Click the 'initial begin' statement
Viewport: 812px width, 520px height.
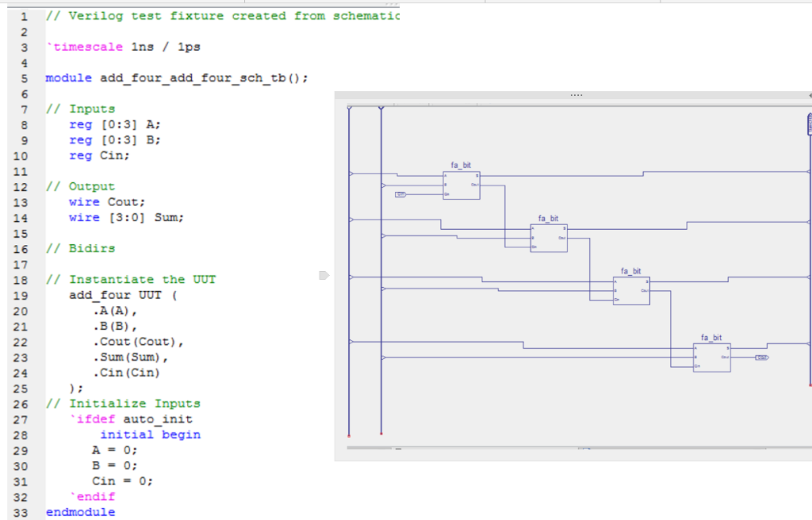(150, 434)
